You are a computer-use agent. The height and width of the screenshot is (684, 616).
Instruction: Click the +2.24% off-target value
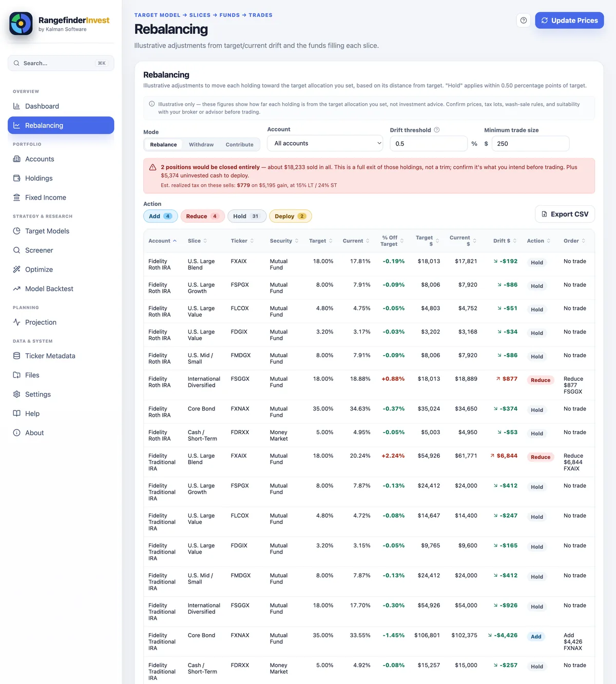tap(393, 456)
